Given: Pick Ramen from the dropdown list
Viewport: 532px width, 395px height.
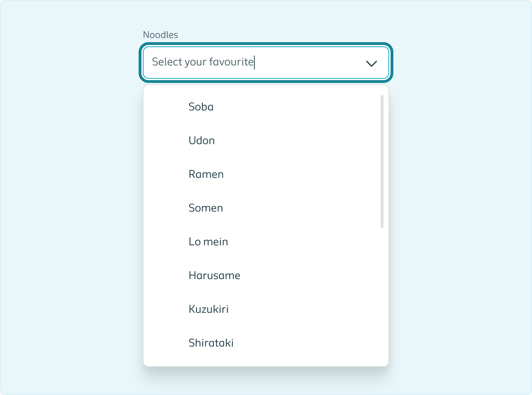Looking at the screenshot, I should pyautogui.click(x=206, y=174).
